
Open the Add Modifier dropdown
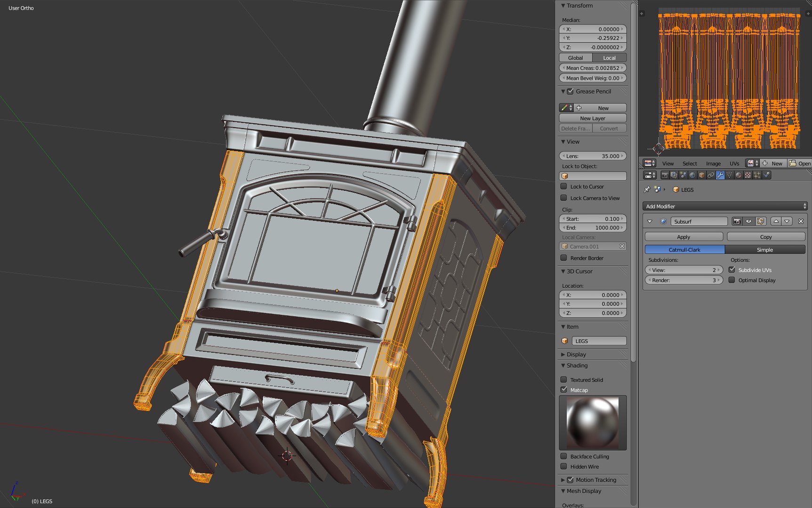(725, 206)
